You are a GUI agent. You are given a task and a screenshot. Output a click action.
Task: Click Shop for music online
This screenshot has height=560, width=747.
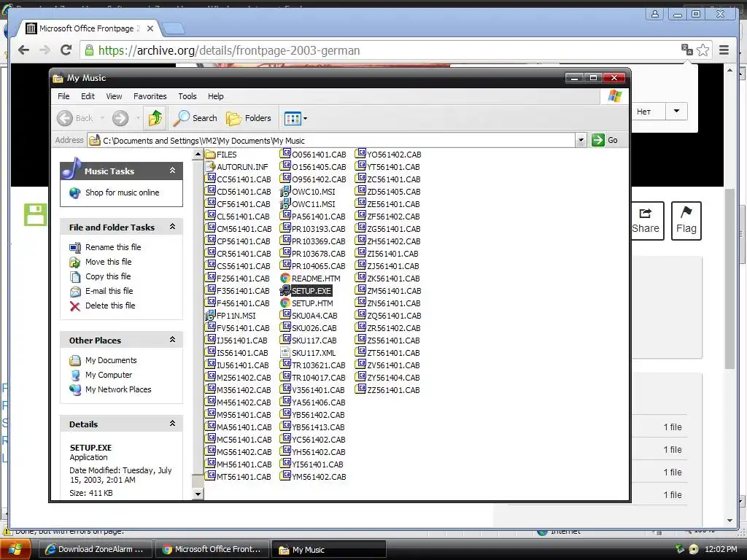(122, 192)
